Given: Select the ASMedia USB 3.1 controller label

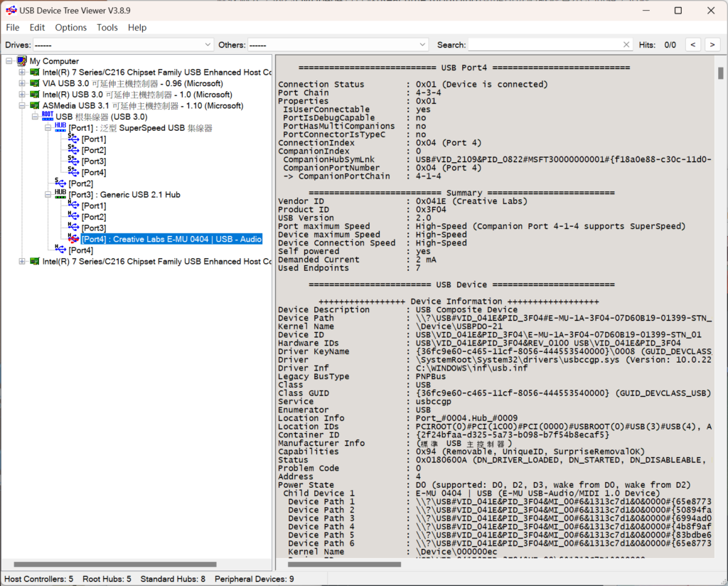Looking at the screenshot, I should click(x=143, y=105).
